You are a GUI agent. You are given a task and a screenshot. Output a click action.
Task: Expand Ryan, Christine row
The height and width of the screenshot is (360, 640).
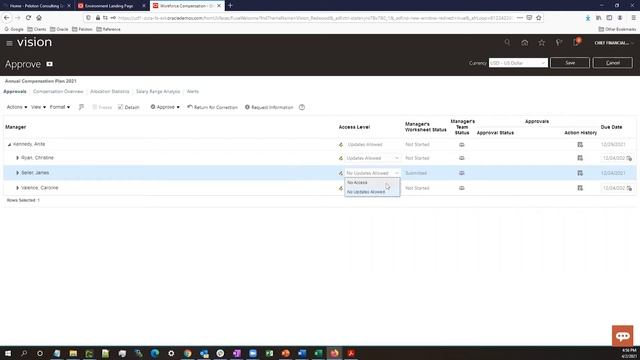[x=18, y=158]
